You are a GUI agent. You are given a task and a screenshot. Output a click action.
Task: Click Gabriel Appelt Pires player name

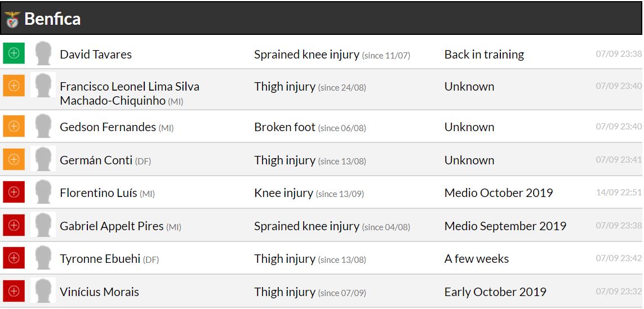[x=112, y=226]
